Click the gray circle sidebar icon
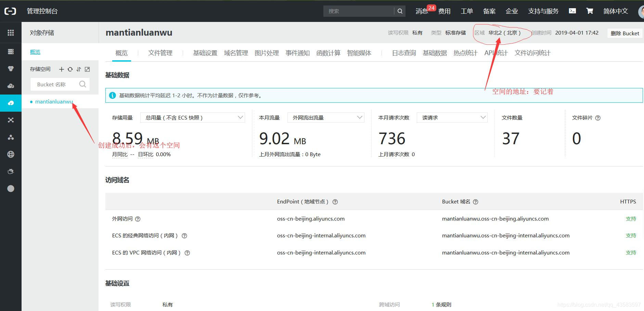The image size is (644, 311). click(11, 188)
